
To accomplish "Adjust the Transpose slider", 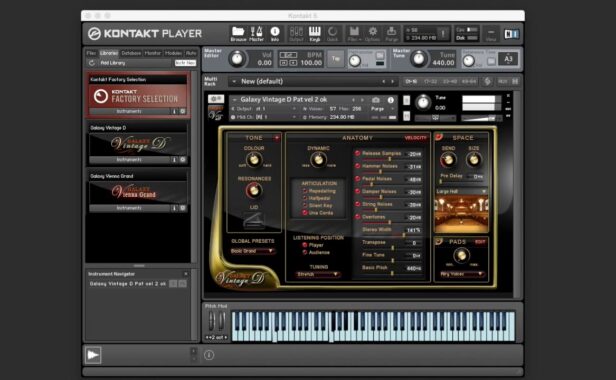I will [392, 248].
